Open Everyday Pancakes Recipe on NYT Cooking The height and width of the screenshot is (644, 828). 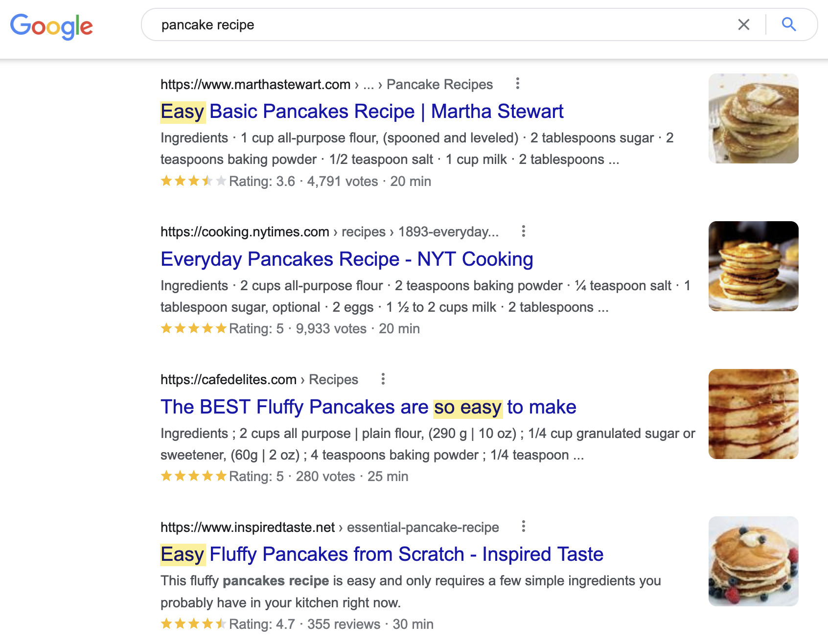tap(346, 259)
